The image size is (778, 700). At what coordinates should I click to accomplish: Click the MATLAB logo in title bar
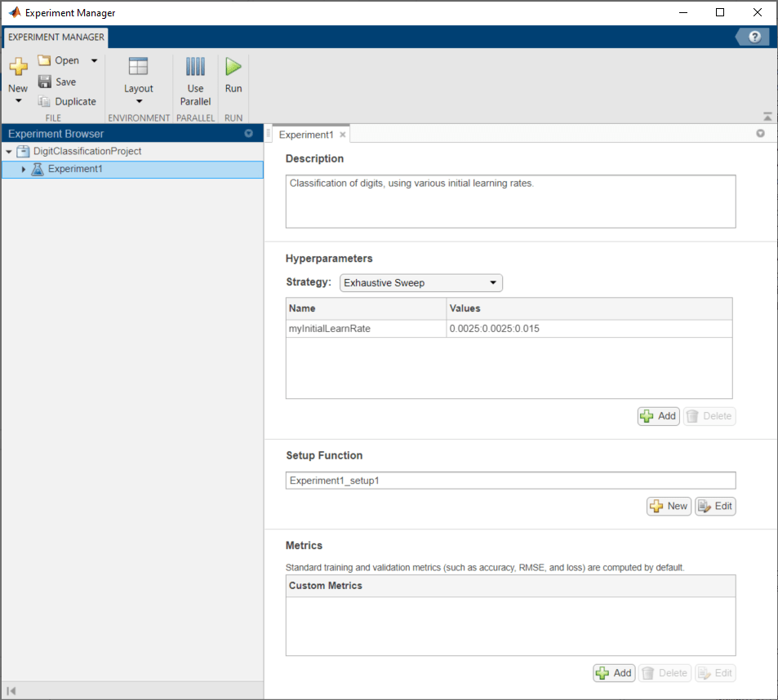coord(15,12)
